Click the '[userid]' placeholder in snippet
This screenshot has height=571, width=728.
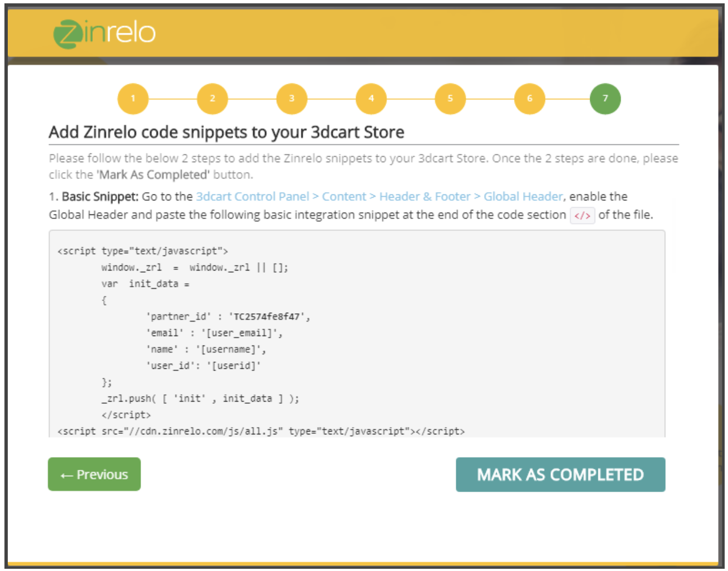click(x=233, y=366)
